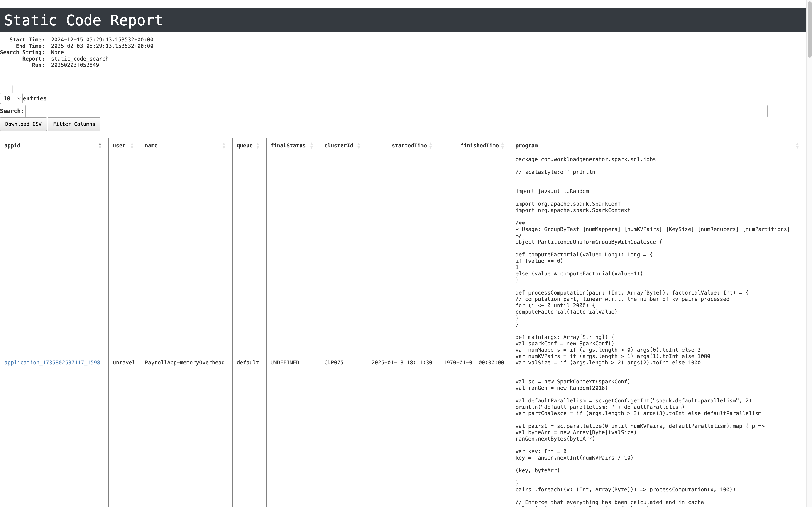Screen dimensions: 812x507
Task: Click code line 'import org.apache.spark.SparkContext'
Action: pos(573,210)
